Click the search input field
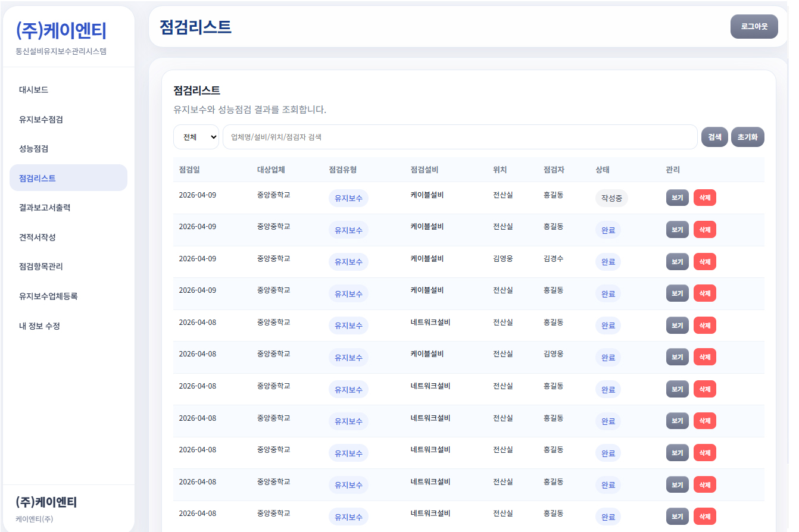This screenshot has height=532, width=799. (459, 136)
